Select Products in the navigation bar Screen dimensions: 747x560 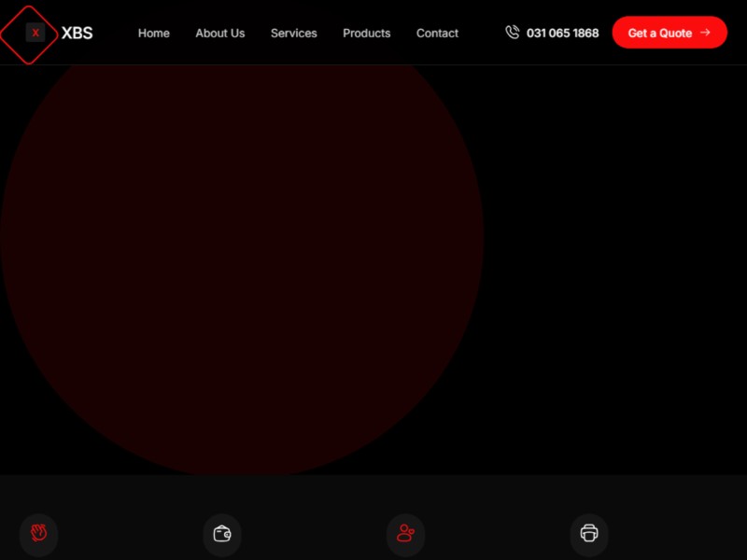coord(366,33)
